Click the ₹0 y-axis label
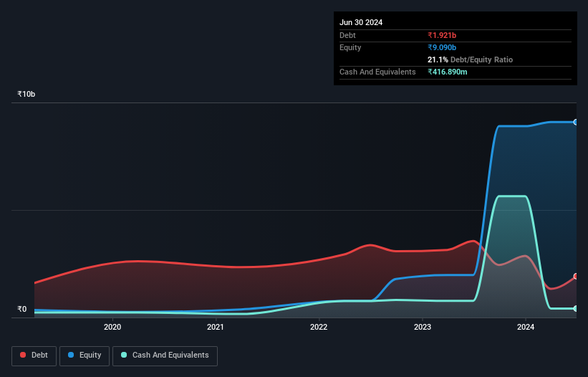 22,309
